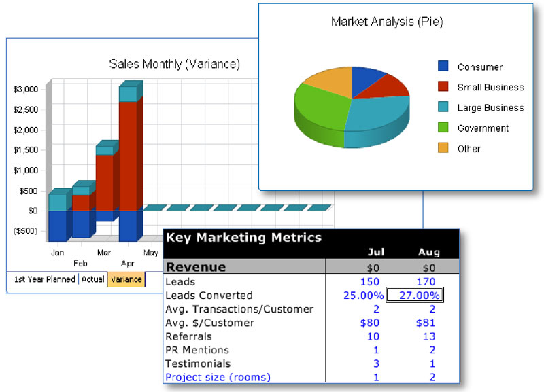Image resolution: width=544 pixels, height=392 pixels.
Task: Click the Other orange legend swatch
Action: click(443, 148)
